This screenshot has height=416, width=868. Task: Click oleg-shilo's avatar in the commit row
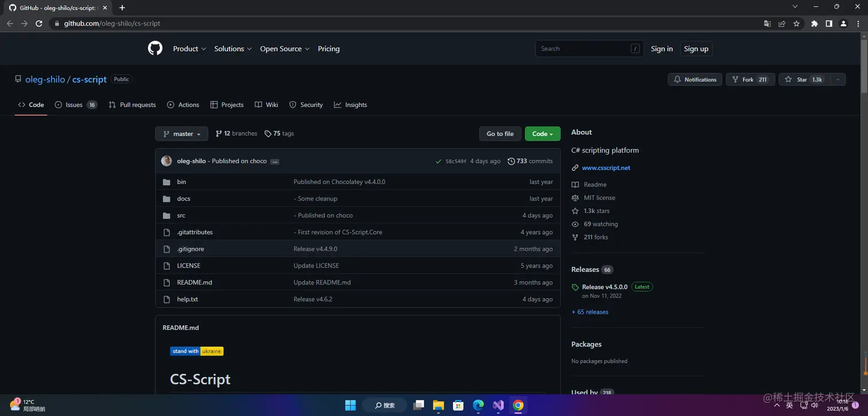pyautogui.click(x=166, y=161)
